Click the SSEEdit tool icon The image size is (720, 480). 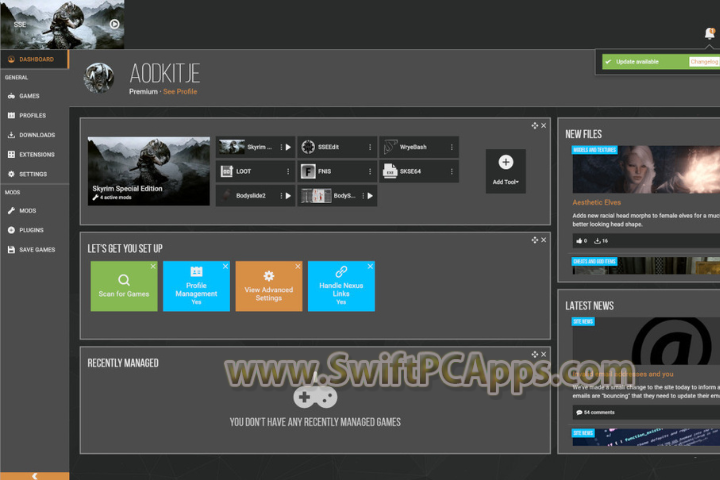(308, 147)
